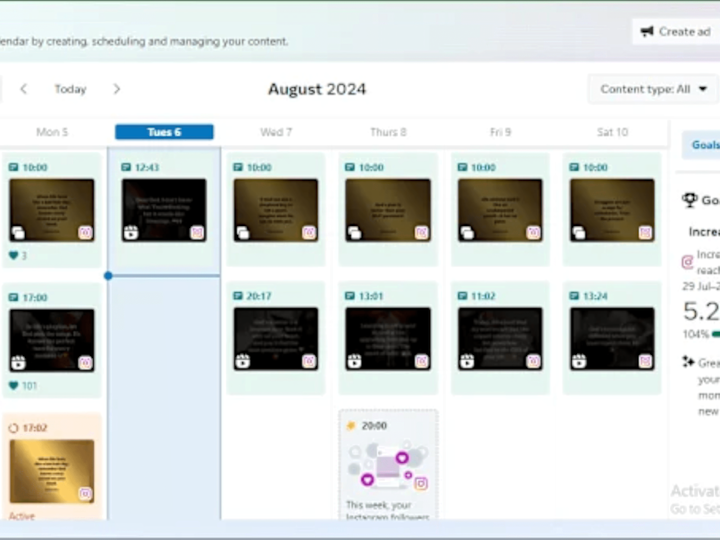720x540 pixels.
Task: Click carousel icon on Thursday 10:00 post
Action: pyautogui.click(x=354, y=233)
